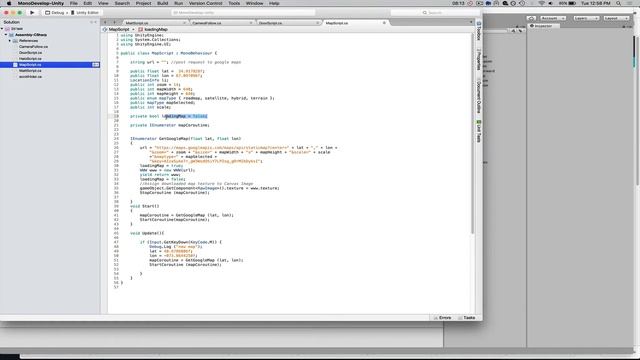Viewport: 640px width, 360px height.
Task: Select the Inspector tab in Unity
Action: (x=543, y=26)
